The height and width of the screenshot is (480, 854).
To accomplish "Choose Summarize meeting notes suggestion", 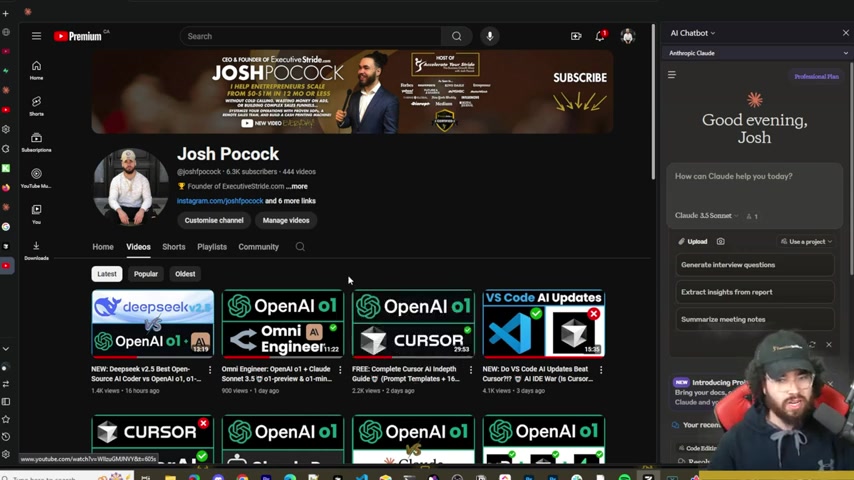I will pyautogui.click(x=754, y=319).
